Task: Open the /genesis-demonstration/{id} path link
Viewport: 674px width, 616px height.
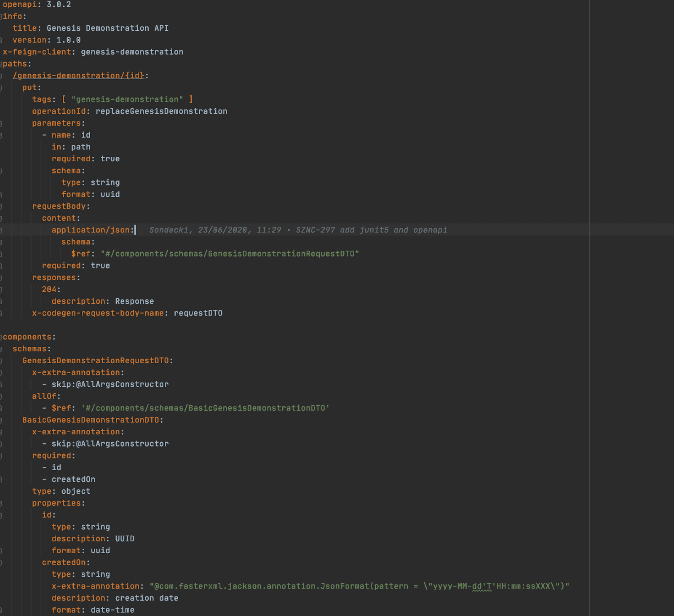Action: (x=79, y=76)
